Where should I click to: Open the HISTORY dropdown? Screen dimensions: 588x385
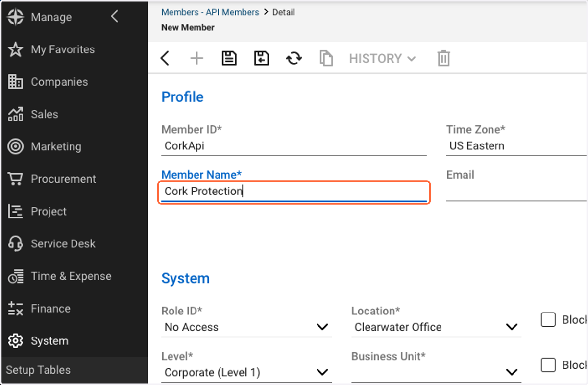[382, 59]
